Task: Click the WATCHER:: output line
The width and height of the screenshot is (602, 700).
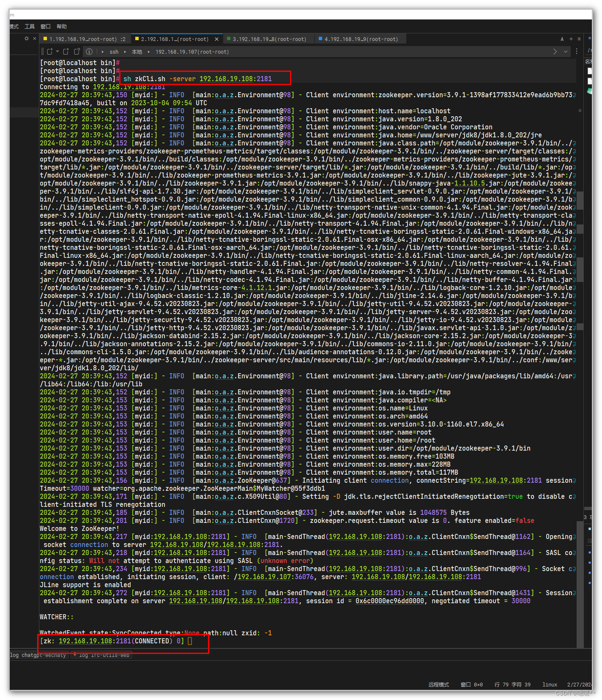Action: point(57,617)
